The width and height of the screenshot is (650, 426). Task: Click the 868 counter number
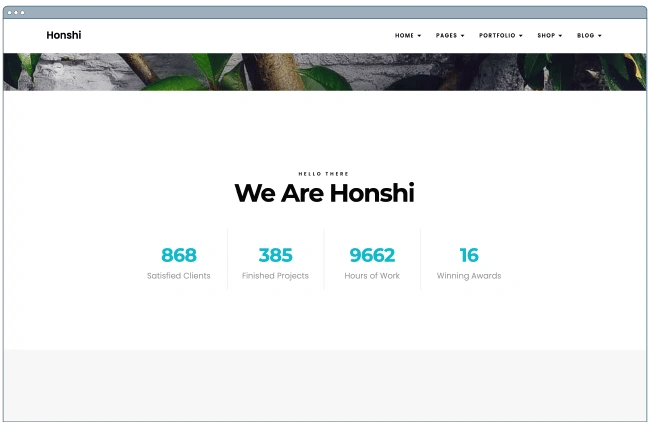point(179,255)
